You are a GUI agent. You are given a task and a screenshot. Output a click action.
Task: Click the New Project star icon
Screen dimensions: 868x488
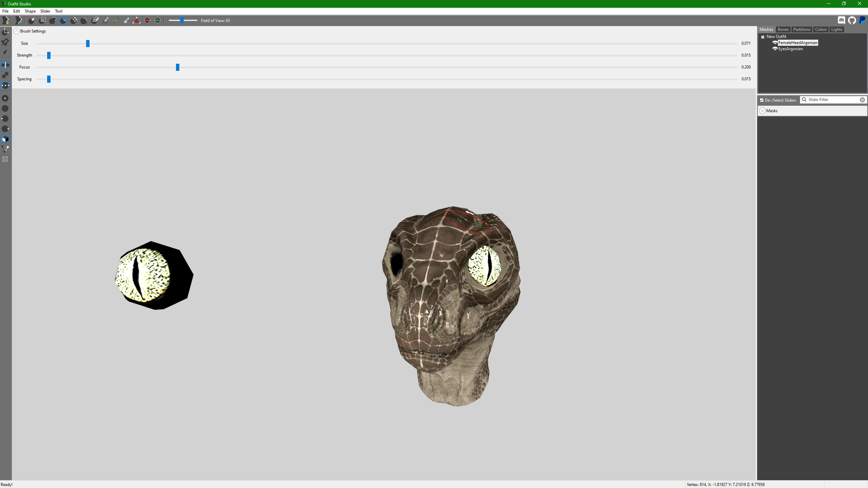(x=5, y=20)
